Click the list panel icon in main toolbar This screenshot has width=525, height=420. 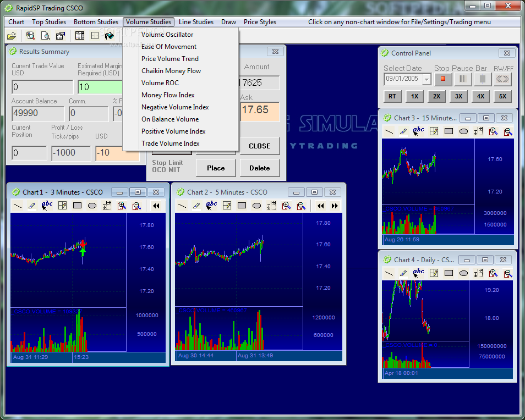80,35
